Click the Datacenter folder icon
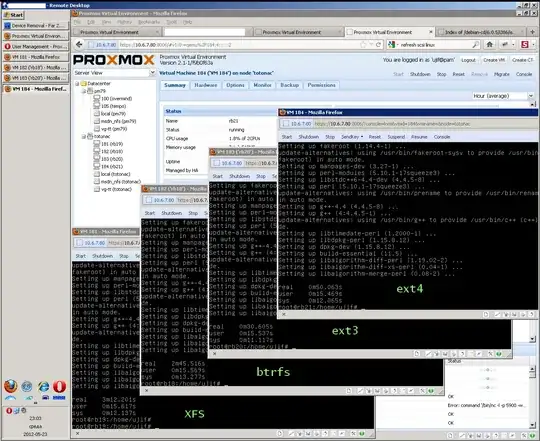The width and height of the screenshot is (540, 441). [x=83, y=83]
